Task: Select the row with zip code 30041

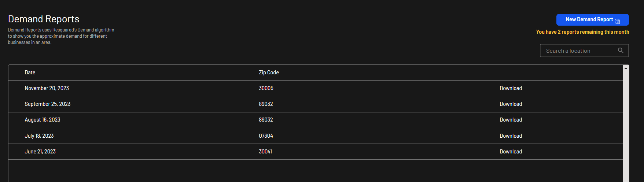Action: pos(315,152)
